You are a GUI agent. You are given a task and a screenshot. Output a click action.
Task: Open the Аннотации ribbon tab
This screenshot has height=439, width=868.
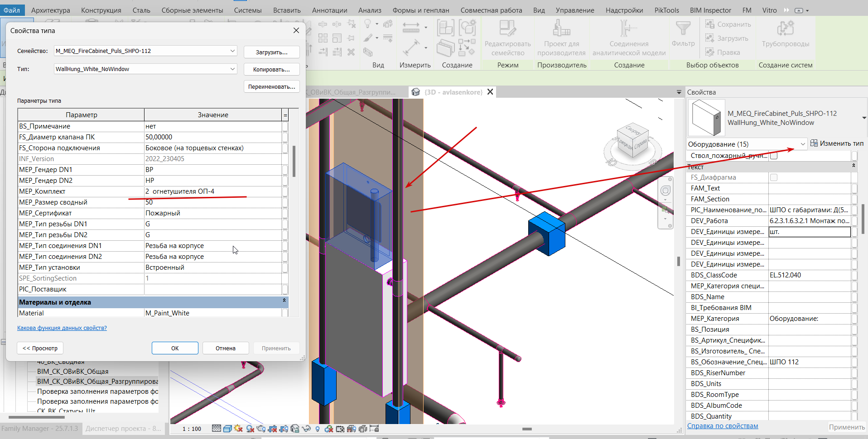[x=329, y=10]
